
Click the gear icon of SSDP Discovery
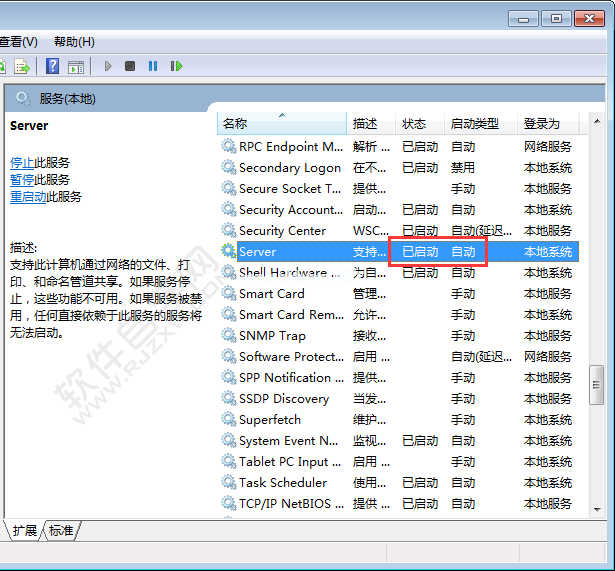[x=228, y=398]
